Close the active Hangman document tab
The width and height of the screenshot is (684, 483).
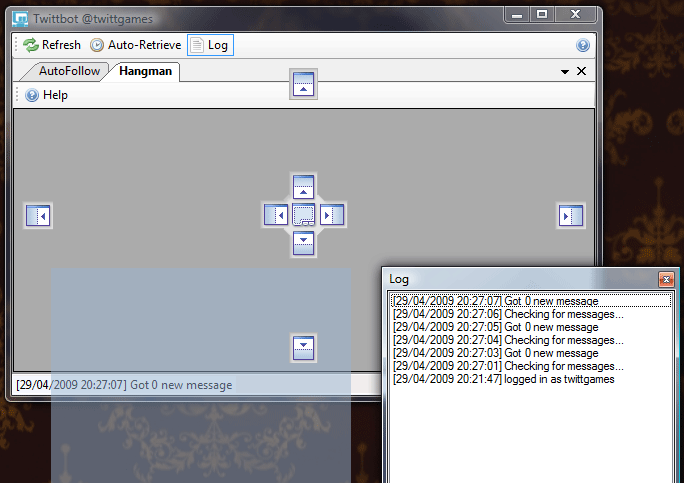click(581, 72)
